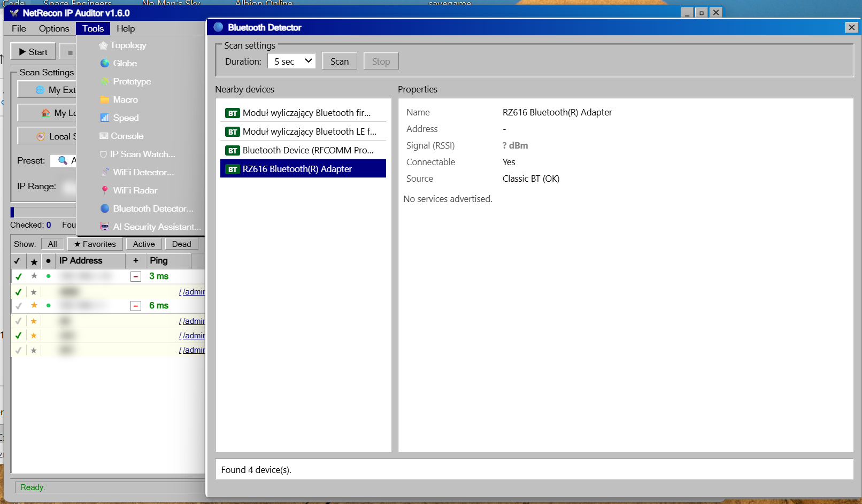Toggle checkmark on the 3 ms row
Screen dimensions: 862x504
point(19,276)
